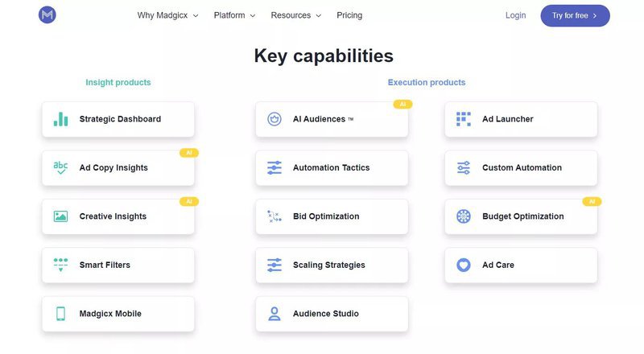The image size is (644, 354).
Task: Open Automation Tactics label
Action: (332, 167)
